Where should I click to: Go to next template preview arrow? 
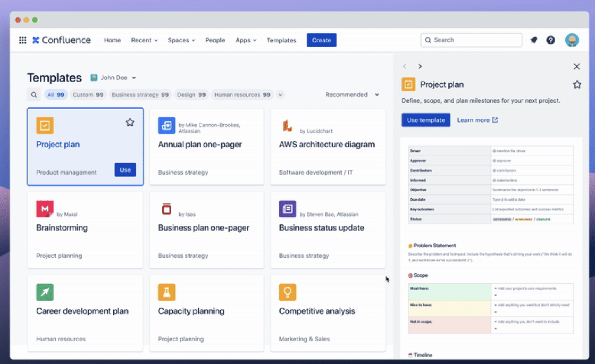tap(419, 66)
